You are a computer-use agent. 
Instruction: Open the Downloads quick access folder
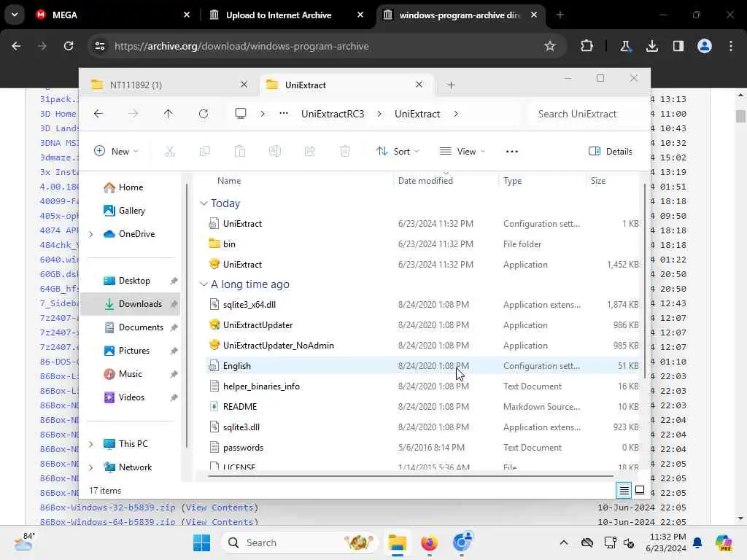coord(130,304)
